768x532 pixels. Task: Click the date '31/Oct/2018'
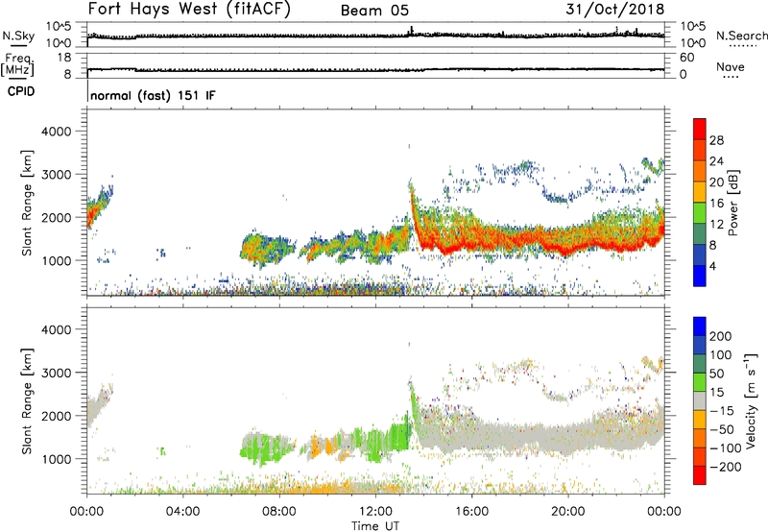[x=615, y=9]
